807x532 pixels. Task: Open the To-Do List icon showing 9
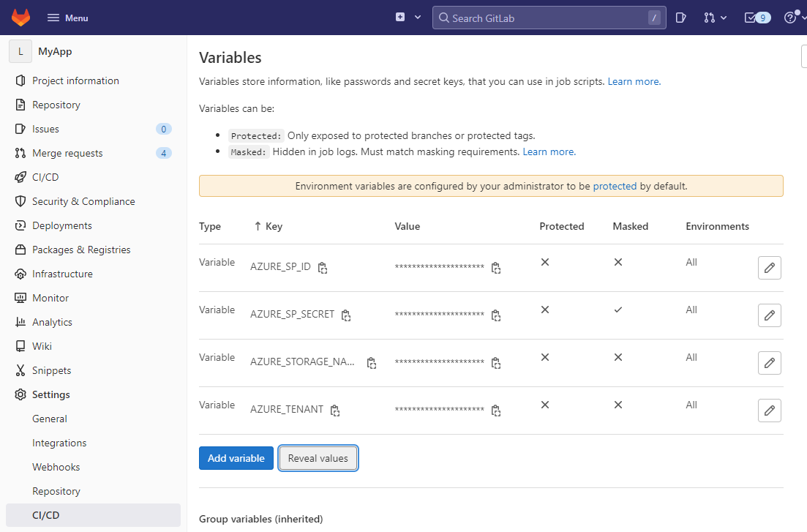click(x=757, y=17)
